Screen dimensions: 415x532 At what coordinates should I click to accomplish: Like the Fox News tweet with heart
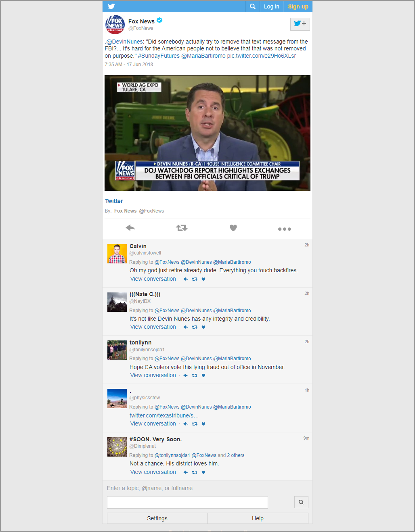(x=233, y=228)
